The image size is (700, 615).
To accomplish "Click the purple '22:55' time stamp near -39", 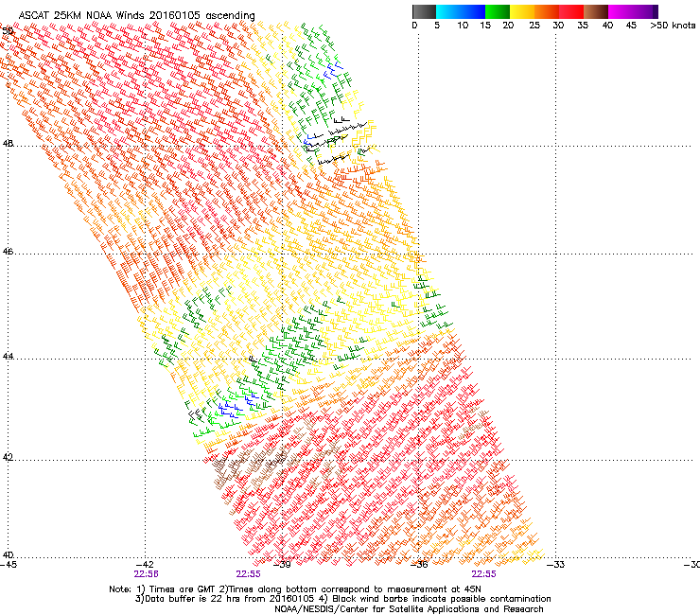I will pos(248,574).
